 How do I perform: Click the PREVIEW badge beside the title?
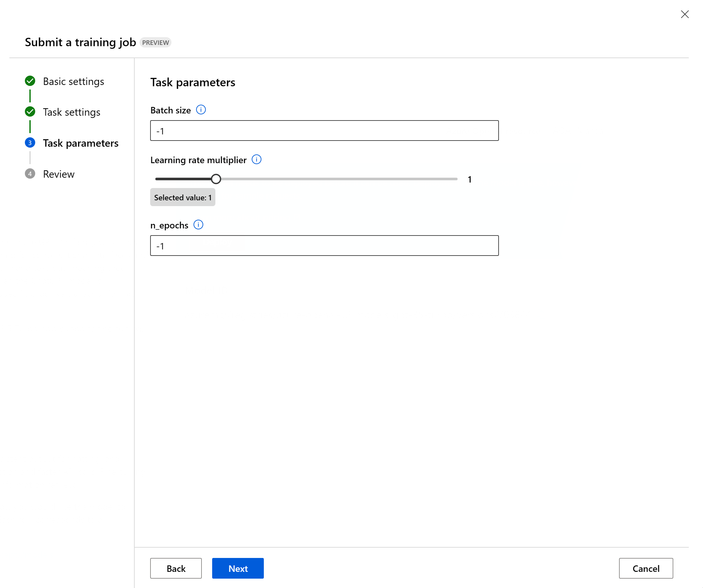155,43
